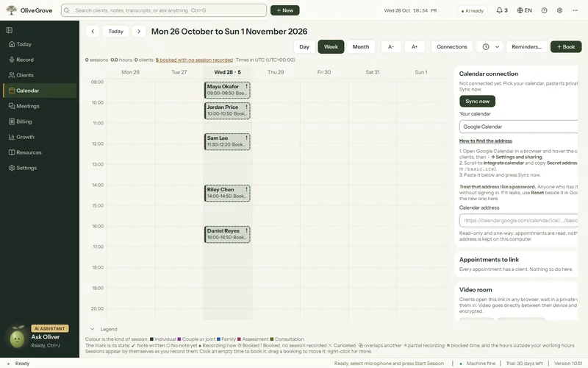The image size is (588, 368).
Task: Open the three dots more menu
Action: pyautogui.click(x=575, y=10)
